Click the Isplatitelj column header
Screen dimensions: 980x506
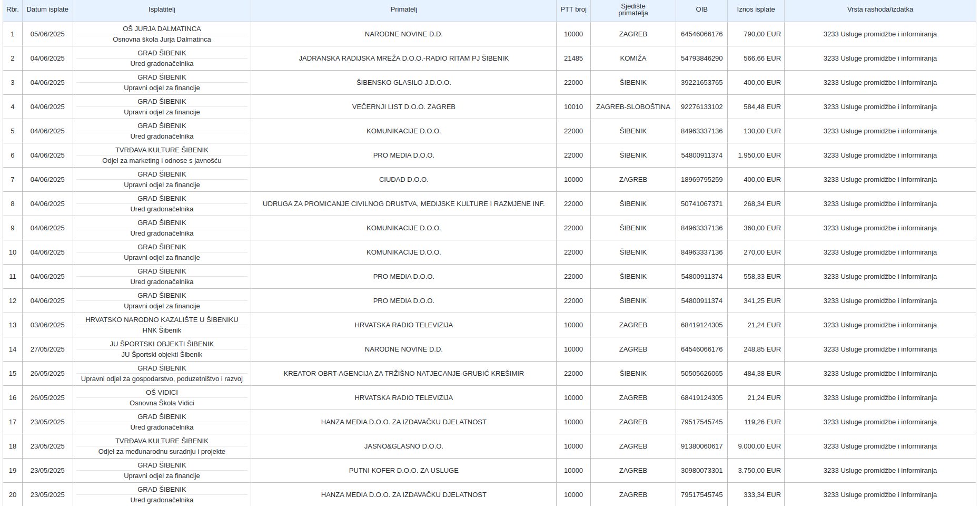[x=162, y=9]
